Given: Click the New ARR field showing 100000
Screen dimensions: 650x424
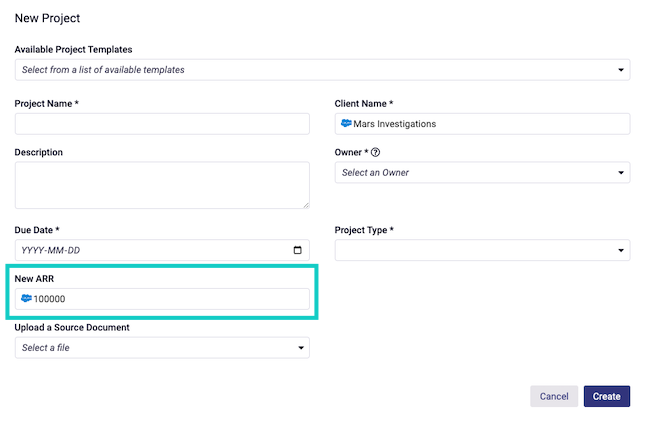Looking at the screenshot, I should (162, 299).
